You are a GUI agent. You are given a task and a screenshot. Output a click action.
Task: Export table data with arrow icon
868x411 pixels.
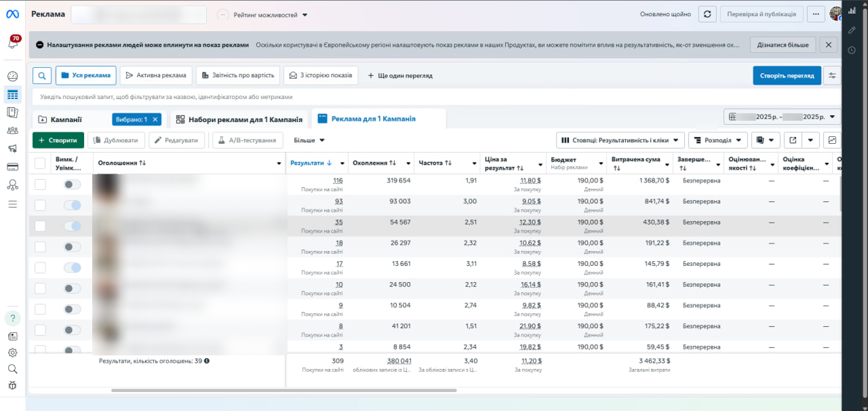coord(793,140)
